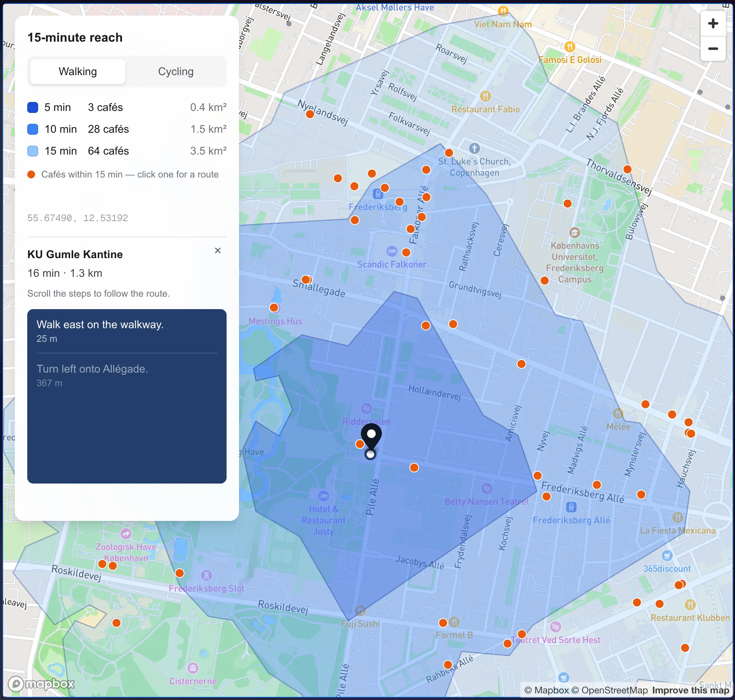The image size is (735, 700).
Task: Click the Scandic Falkoner hotel icon
Action: click(392, 251)
